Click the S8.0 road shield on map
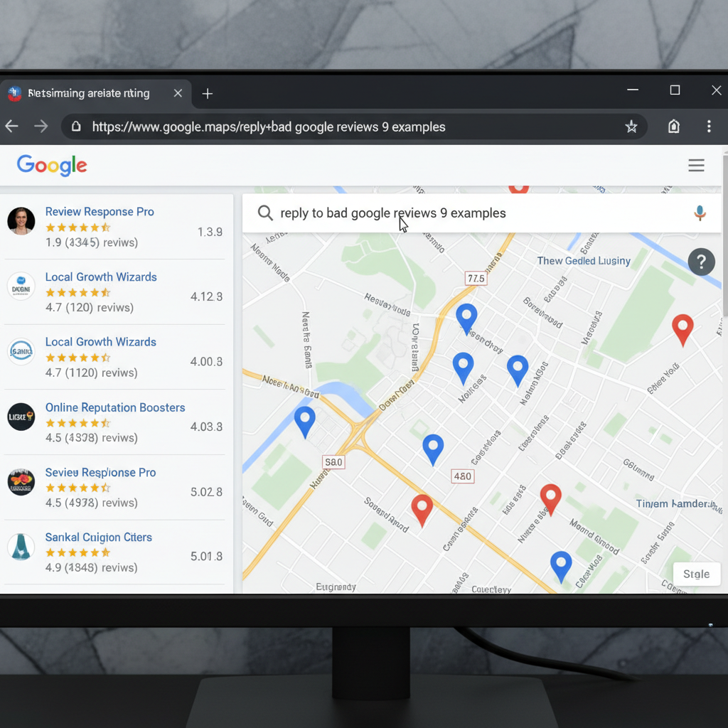The height and width of the screenshot is (728, 728). (333, 462)
